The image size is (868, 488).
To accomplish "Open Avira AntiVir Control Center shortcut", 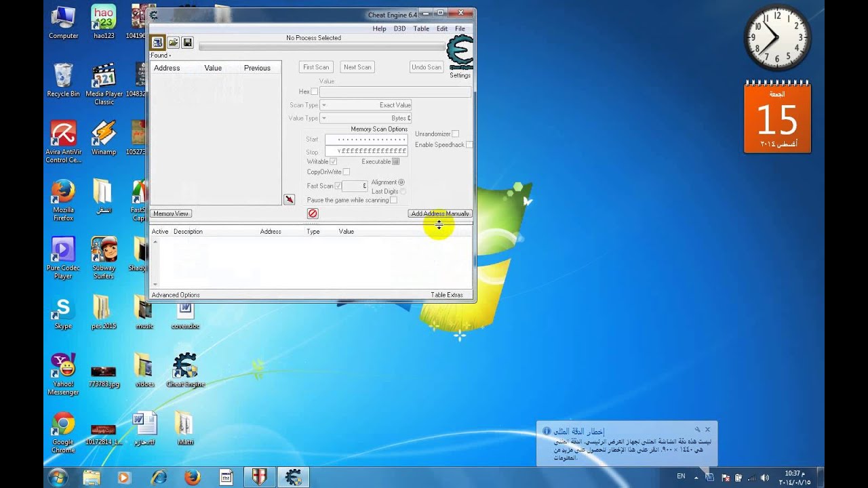I will pos(63,142).
